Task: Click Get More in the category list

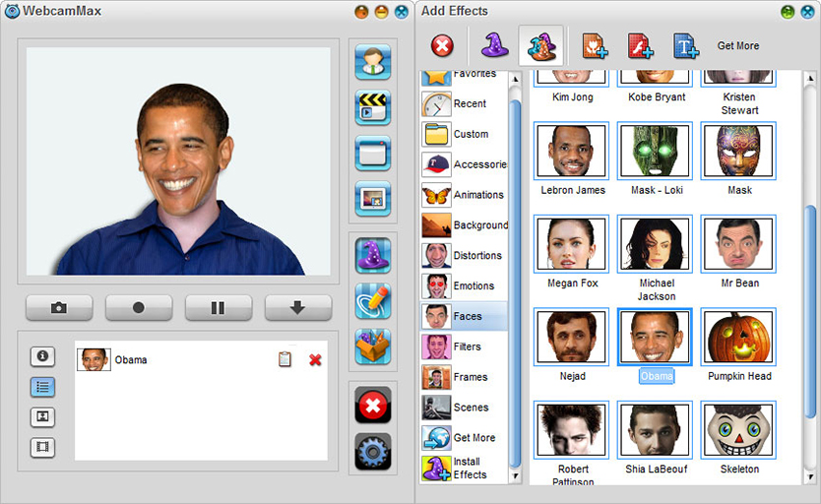Action: 464,437
